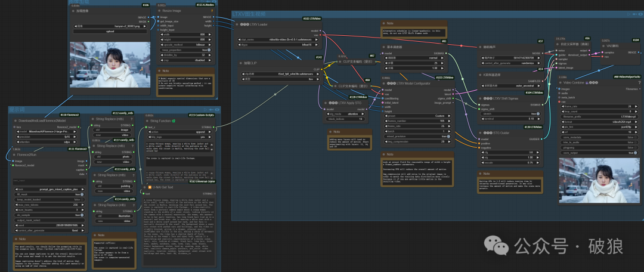Click the 随机噪声 node collapse dot
Image resolution: width=644 pixels, height=272 pixels.
(481, 48)
